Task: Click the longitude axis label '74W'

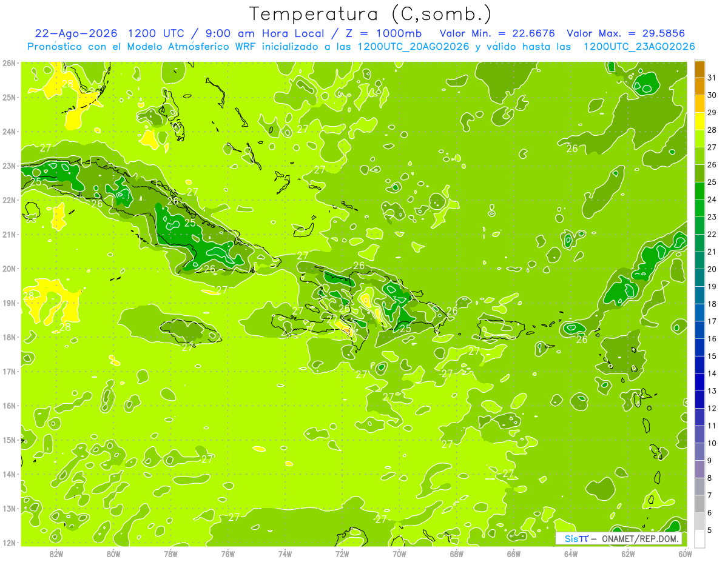Action: click(285, 554)
